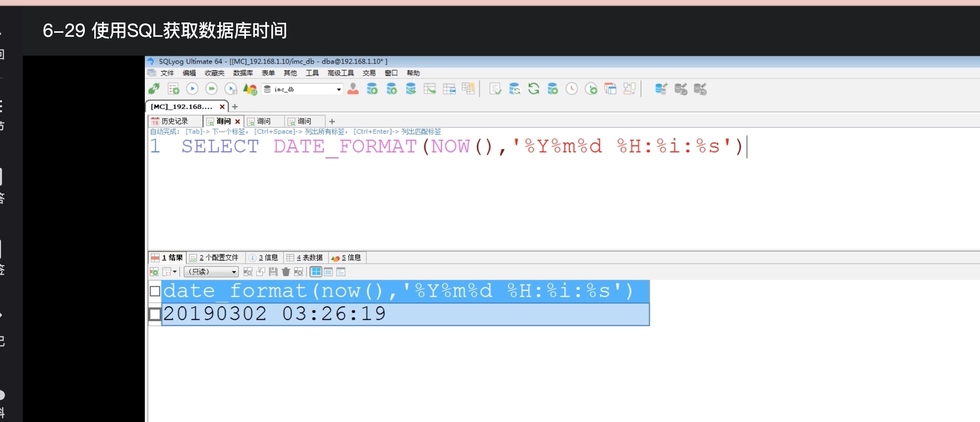Viewport: 980px width, 422px height.
Task: Click the sheet with check mark icon
Action: 495,89
